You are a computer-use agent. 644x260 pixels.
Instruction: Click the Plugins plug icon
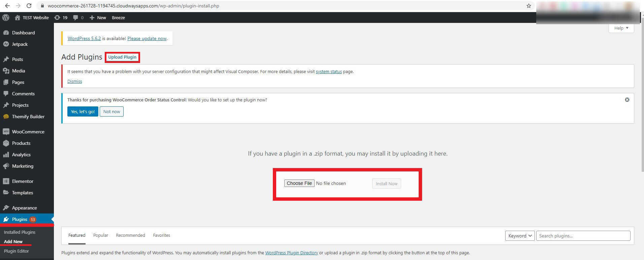point(6,219)
